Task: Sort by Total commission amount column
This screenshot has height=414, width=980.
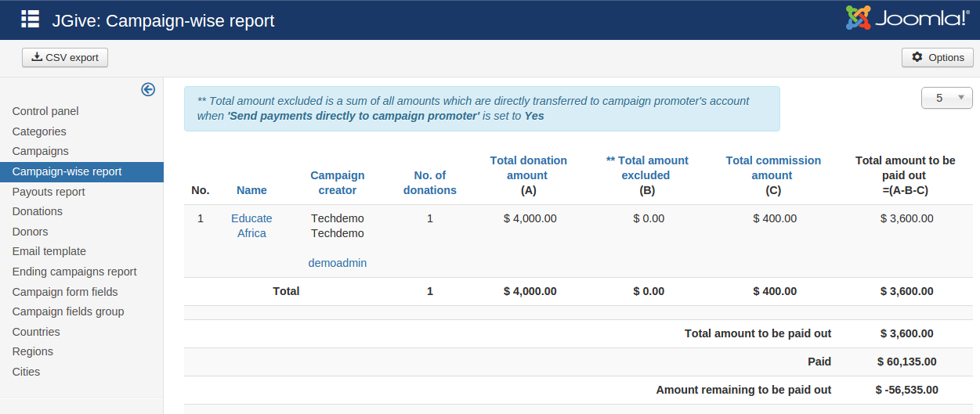Action: pos(773,167)
